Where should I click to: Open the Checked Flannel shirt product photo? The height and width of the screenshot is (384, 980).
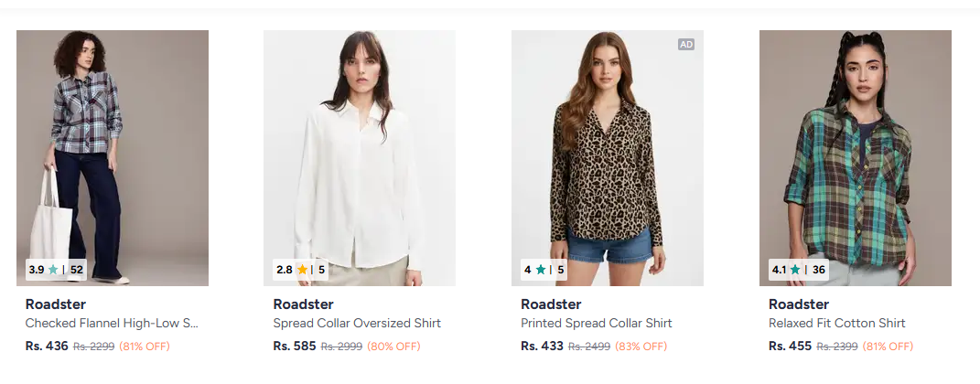(113, 146)
